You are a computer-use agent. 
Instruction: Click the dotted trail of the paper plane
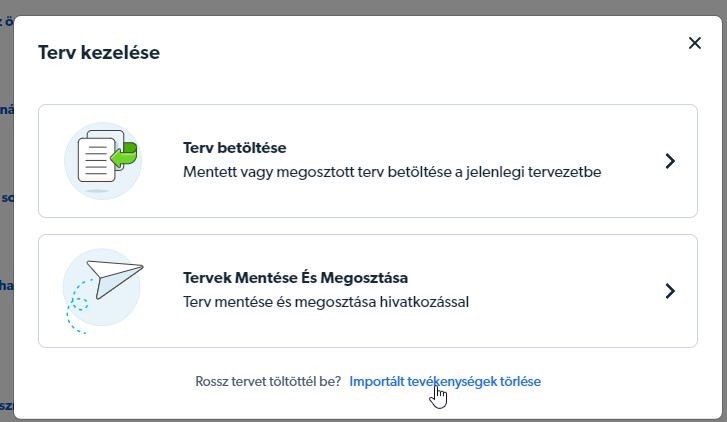coord(77,306)
